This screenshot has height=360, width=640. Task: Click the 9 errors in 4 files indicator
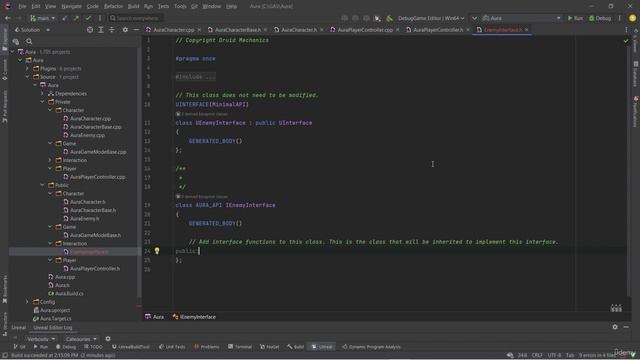(x=597, y=355)
